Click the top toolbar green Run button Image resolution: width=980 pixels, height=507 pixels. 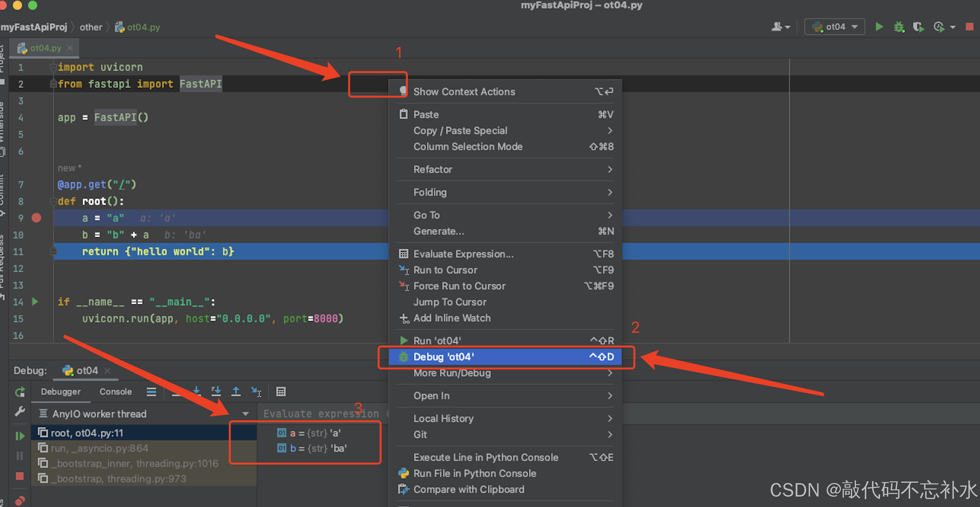point(879,27)
